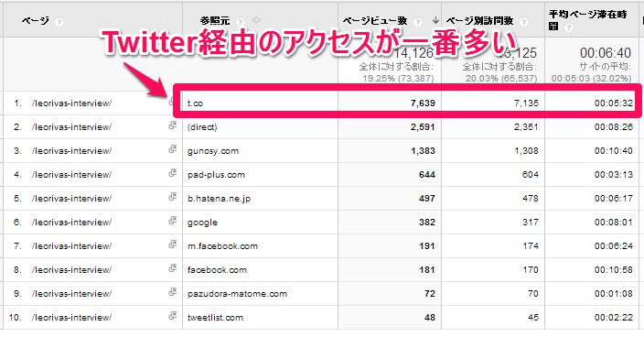Open external link icon for the b.hatena.ne.jp row
The width and height of the screenshot is (644, 337).
[x=173, y=197]
